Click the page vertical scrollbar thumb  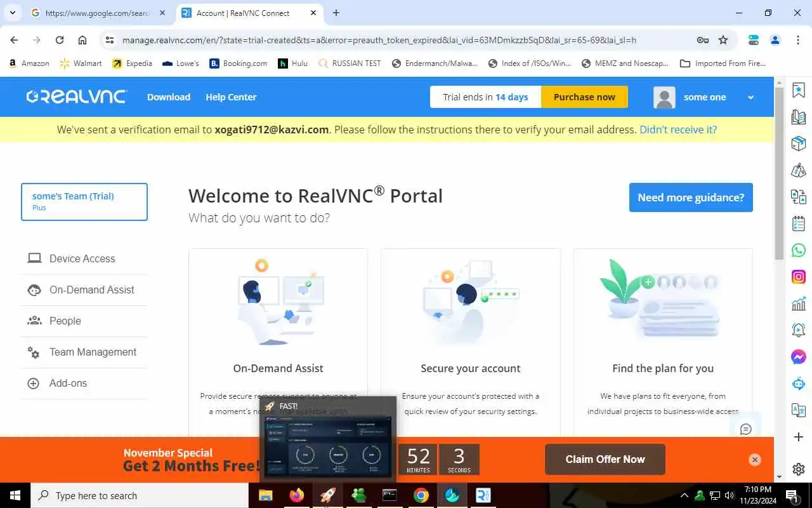[x=779, y=173]
